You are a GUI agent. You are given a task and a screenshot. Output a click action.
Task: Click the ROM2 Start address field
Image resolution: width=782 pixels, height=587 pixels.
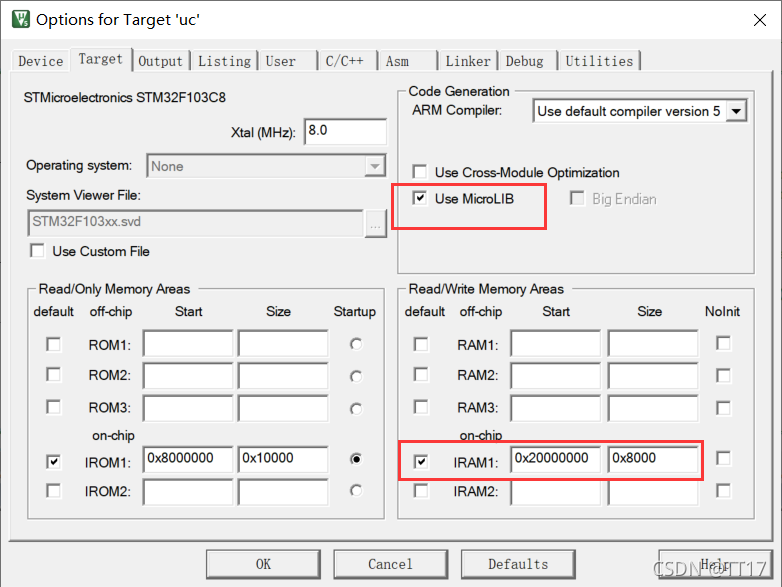point(188,375)
